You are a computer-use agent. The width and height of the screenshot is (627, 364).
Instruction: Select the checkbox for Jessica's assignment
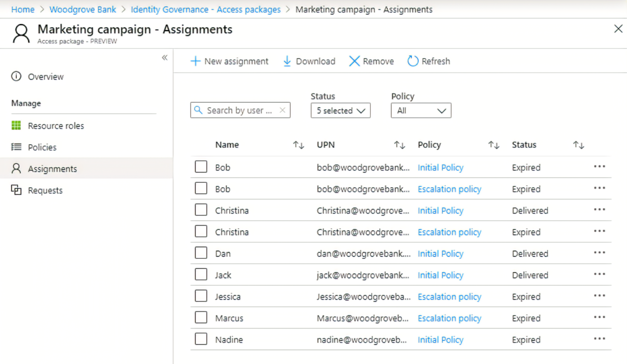[201, 296]
